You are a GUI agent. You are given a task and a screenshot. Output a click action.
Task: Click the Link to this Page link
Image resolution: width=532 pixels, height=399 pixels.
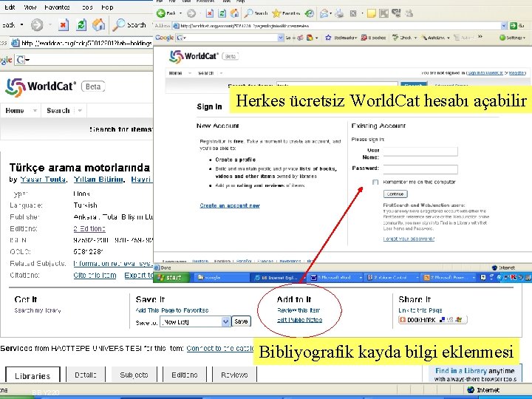(x=420, y=310)
